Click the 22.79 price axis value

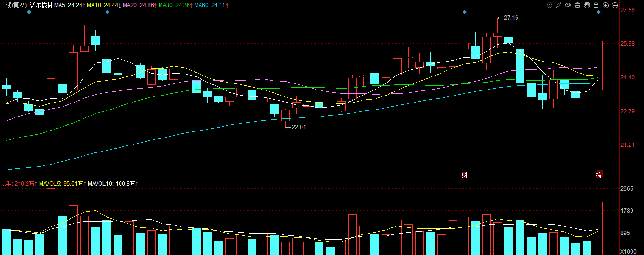click(x=628, y=111)
